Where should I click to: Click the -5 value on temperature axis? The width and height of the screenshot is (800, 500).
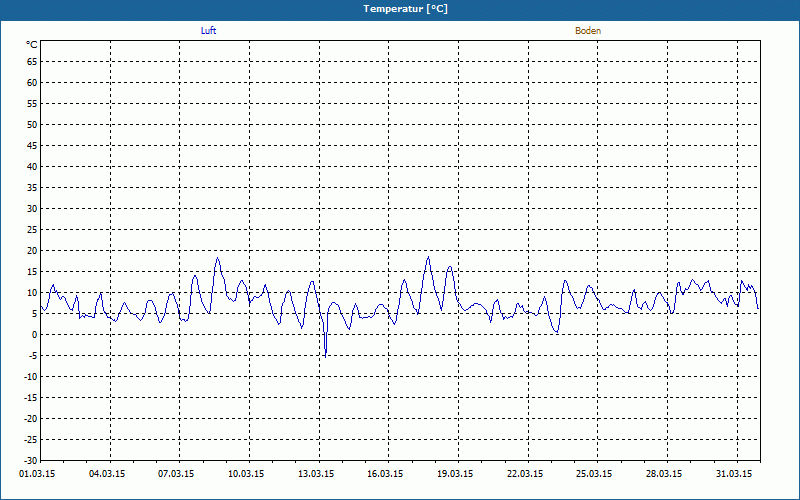(33, 356)
